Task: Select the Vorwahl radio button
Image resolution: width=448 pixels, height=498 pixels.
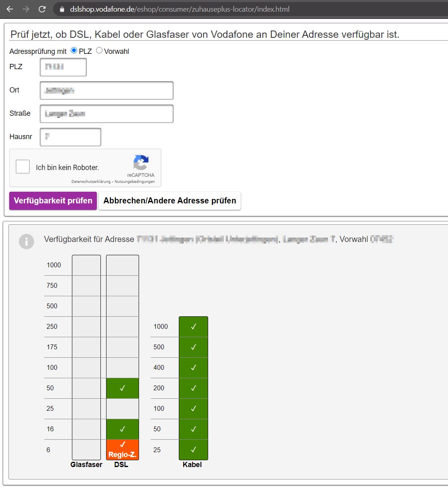Action: pyautogui.click(x=99, y=51)
